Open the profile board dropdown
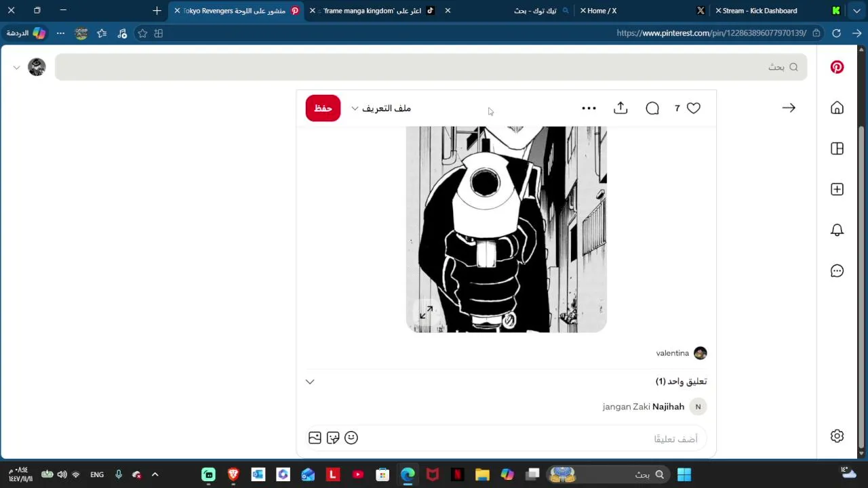Screen dimensions: 868x488 (381, 108)
